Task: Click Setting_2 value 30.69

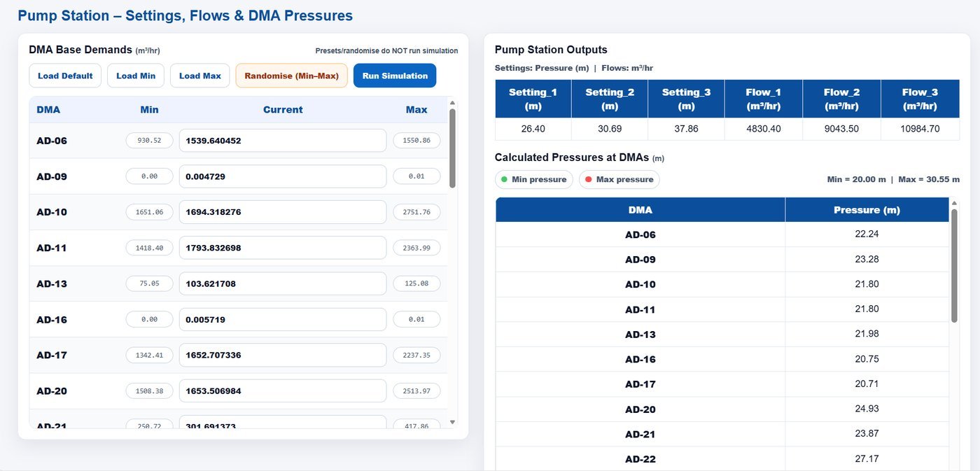Action: [x=610, y=129]
